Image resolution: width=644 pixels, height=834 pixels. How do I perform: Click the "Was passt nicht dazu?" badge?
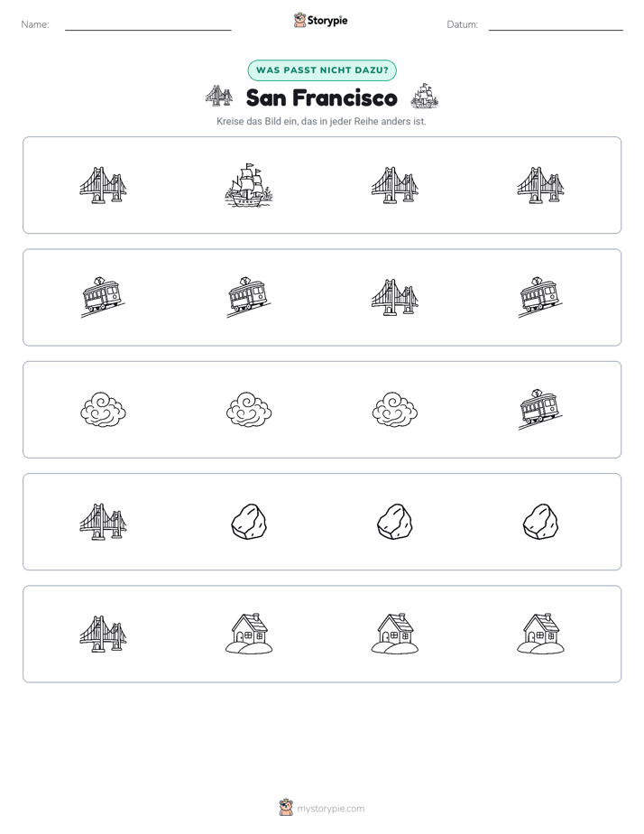point(322,70)
